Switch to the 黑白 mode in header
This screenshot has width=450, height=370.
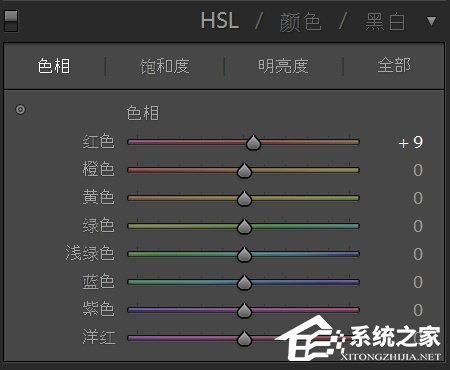385,22
